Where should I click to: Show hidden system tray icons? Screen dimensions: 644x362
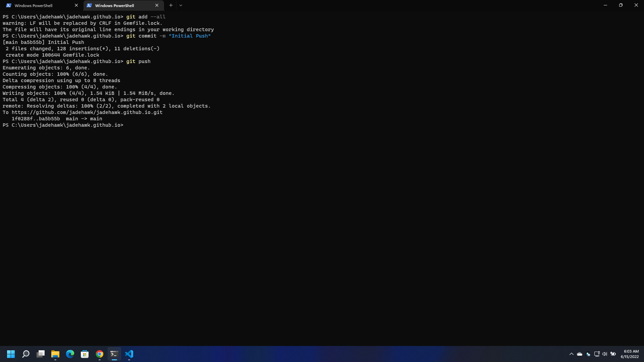point(572,354)
